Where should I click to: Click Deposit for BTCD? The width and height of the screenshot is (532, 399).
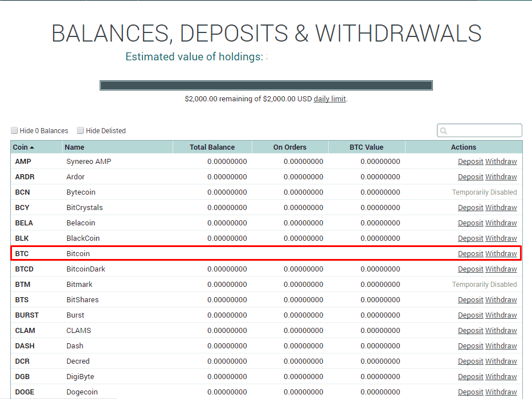(470, 269)
